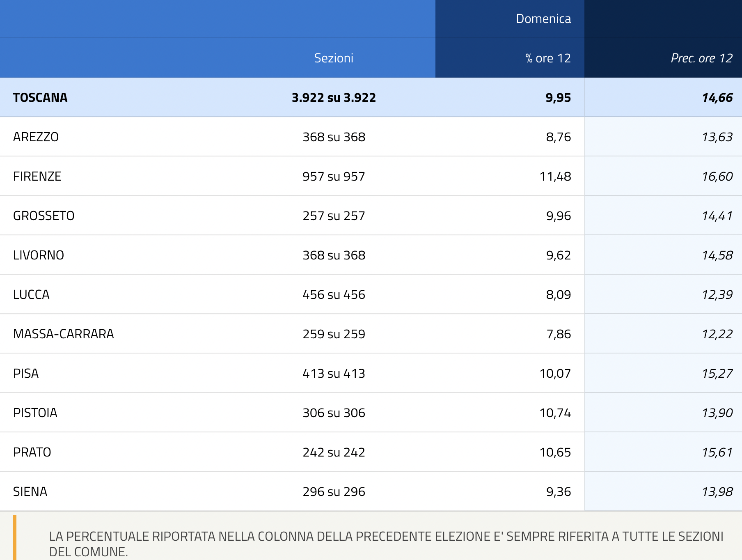Click the PISA province name
This screenshot has width=742, height=560.
click(26, 373)
